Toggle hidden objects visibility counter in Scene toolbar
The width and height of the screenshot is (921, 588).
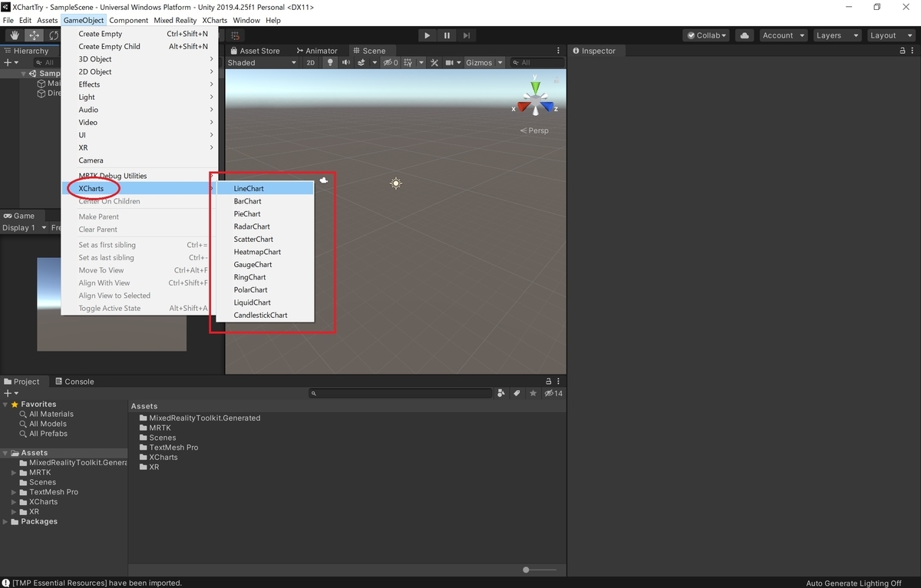click(x=390, y=62)
